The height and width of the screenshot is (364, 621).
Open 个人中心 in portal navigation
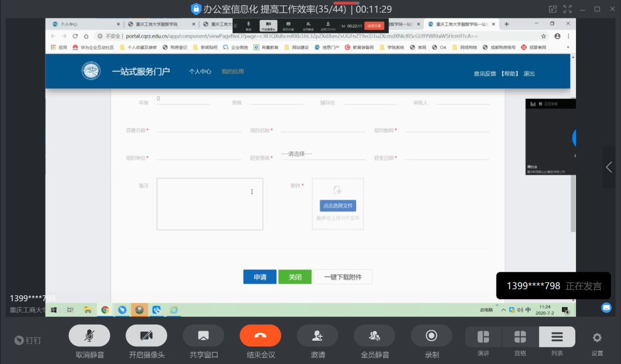200,72
